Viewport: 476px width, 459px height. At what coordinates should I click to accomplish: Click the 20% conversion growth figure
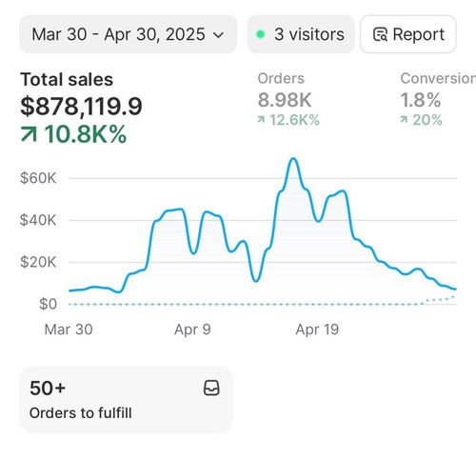tap(427, 120)
